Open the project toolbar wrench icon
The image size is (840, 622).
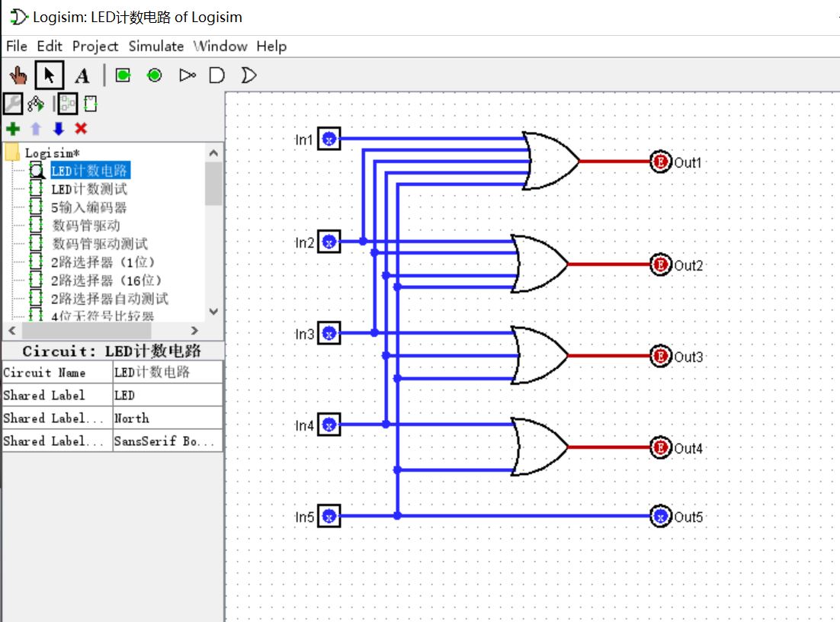(11, 103)
